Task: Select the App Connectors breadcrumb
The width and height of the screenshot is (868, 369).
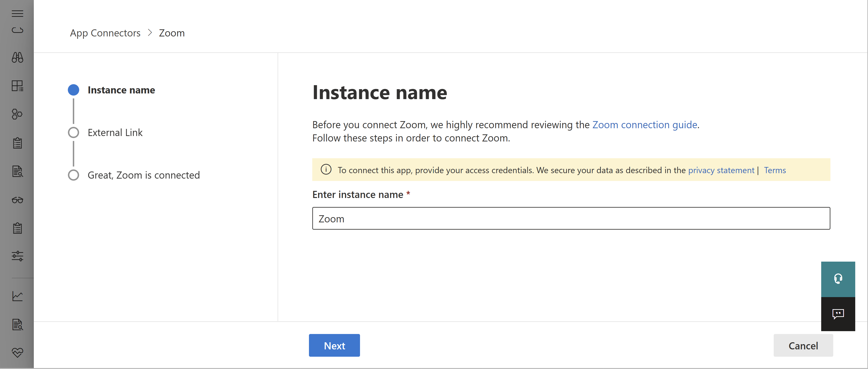Action: pyautogui.click(x=105, y=32)
